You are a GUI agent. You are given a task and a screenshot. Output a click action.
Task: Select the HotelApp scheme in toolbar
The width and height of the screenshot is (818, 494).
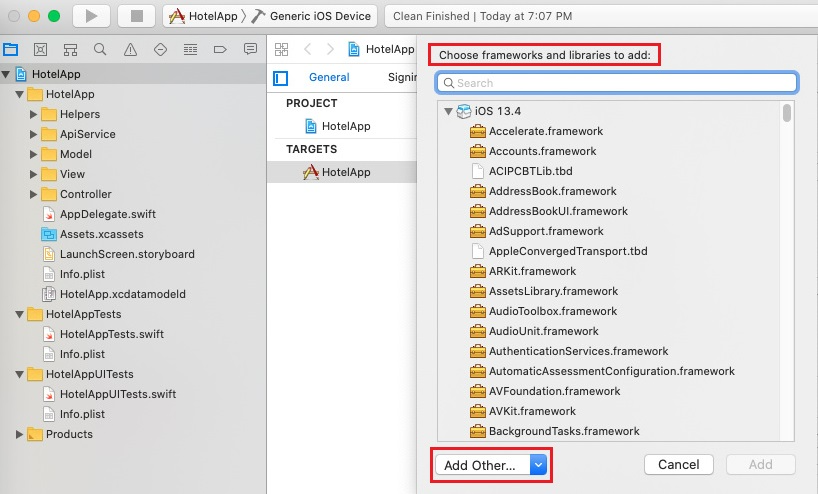203,16
